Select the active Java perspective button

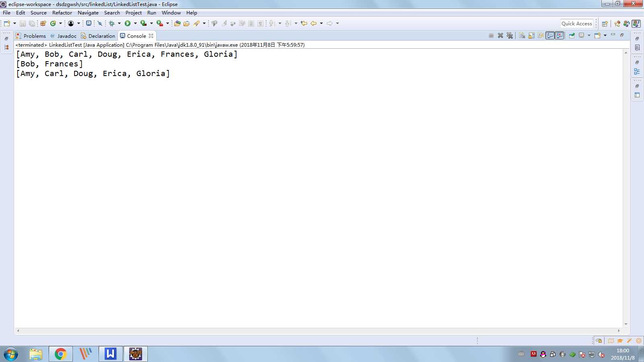636,23
